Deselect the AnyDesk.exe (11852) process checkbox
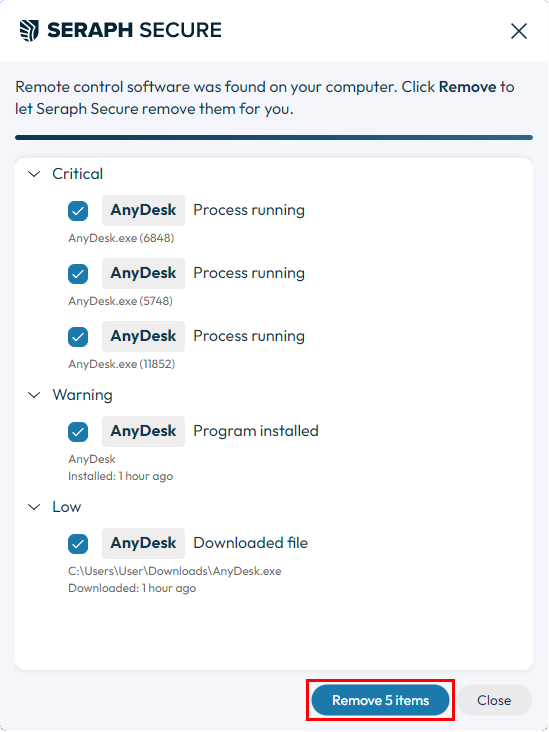The image size is (549, 732). (x=78, y=337)
